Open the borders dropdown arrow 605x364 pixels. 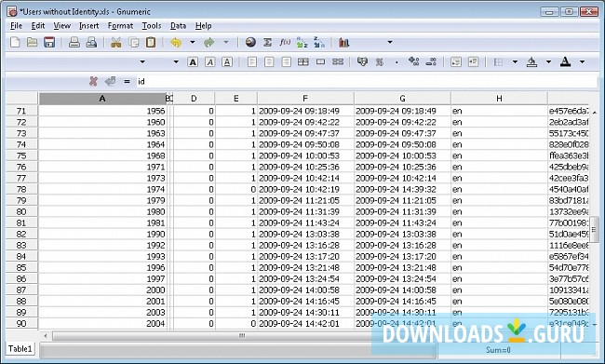coord(515,61)
